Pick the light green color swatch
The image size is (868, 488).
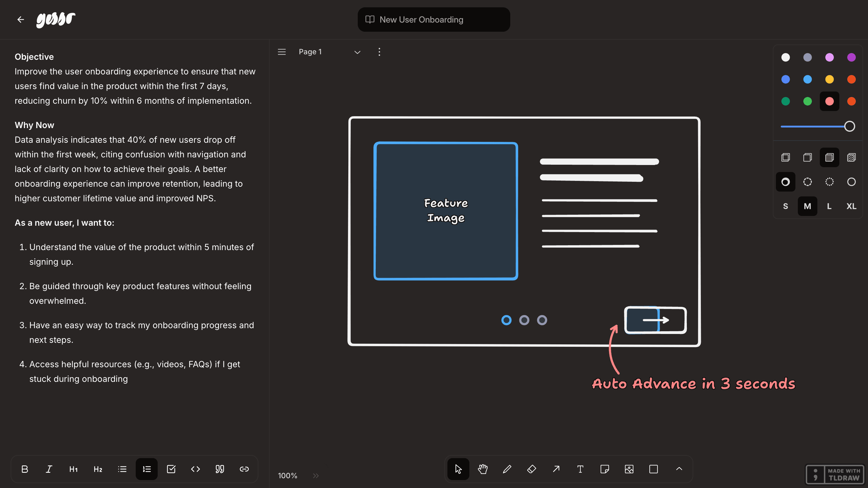point(807,101)
